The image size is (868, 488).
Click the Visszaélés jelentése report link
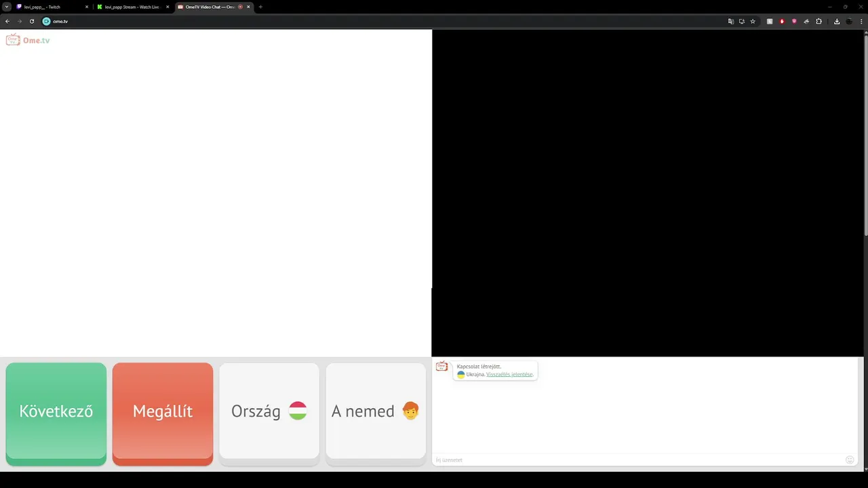(509, 374)
